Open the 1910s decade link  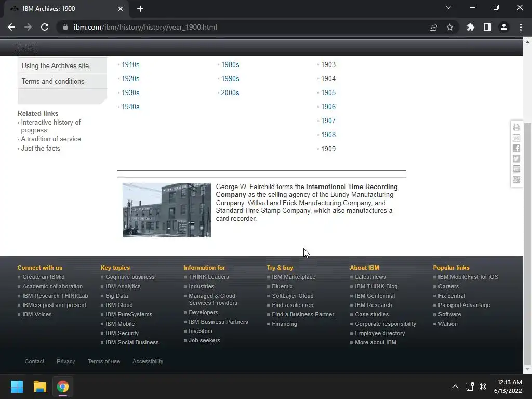pos(130,64)
